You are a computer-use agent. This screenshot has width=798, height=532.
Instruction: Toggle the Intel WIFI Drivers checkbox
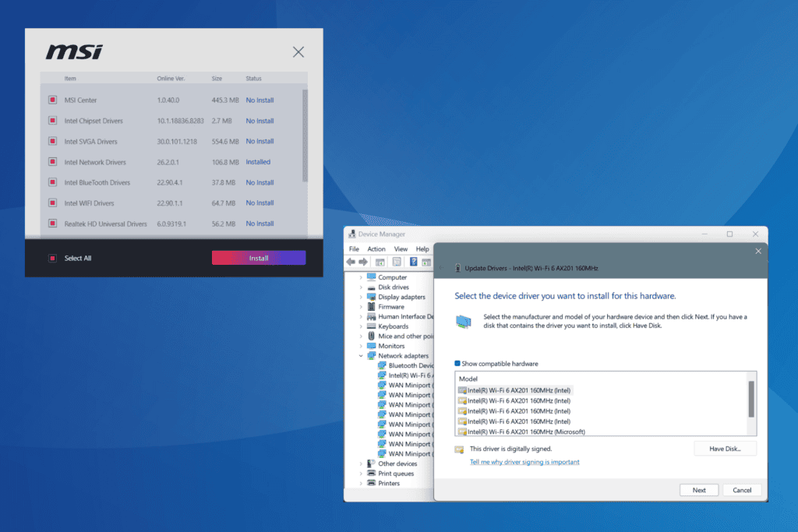[x=52, y=203]
